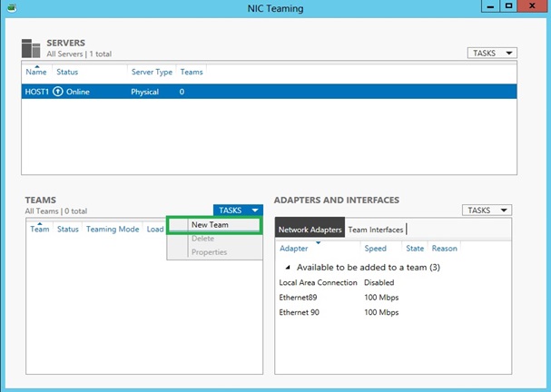The width and height of the screenshot is (551, 392).
Task: Sort teams by Status column header
Action: [x=68, y=229]
